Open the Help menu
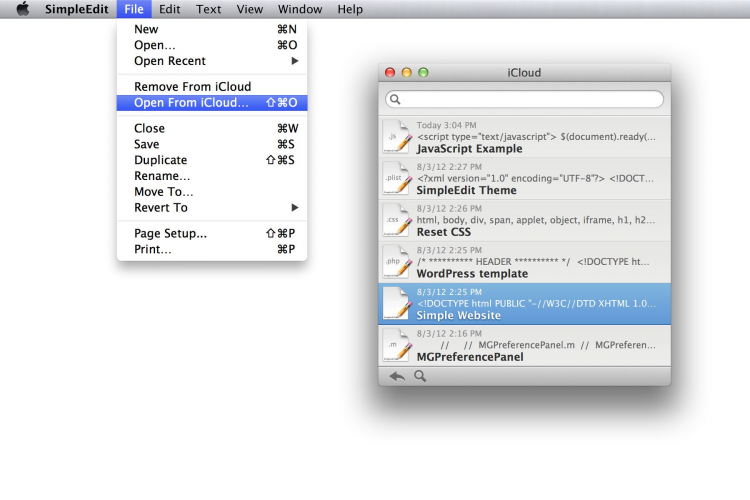Screen dimensions: 750x500 (350, 9)
